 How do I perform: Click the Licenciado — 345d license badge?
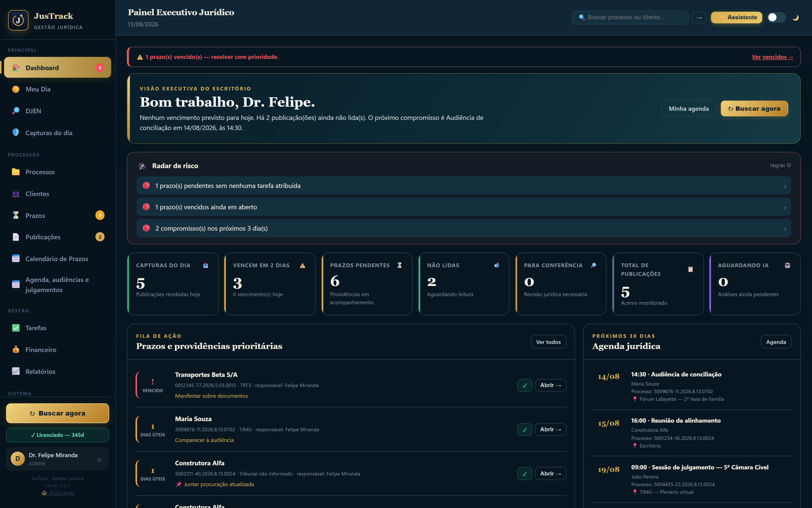coord(57,435)
